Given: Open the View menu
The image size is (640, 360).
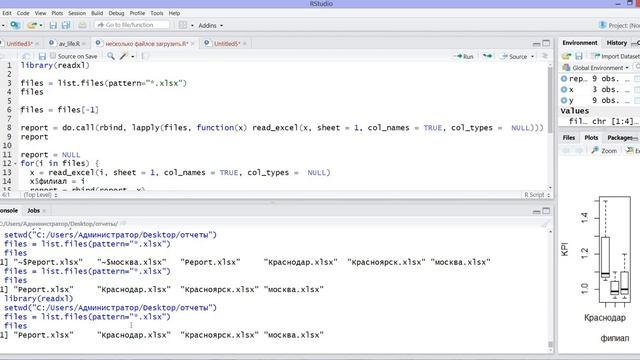Looking at the screenshot, I should [40, 13].
